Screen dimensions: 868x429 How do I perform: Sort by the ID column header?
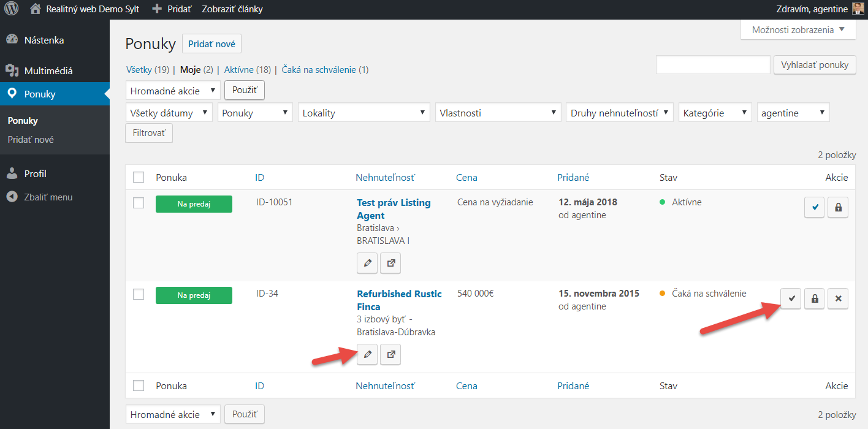259,177
